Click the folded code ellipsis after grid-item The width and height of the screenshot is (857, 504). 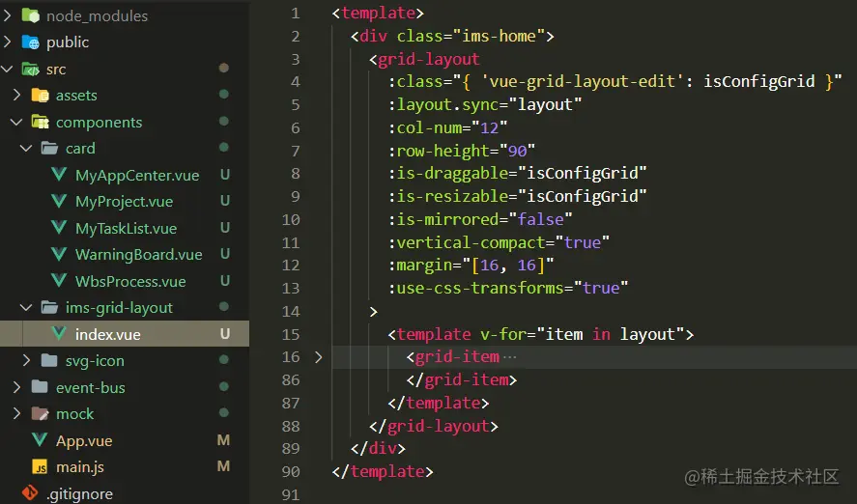click(x=509, y=357)
